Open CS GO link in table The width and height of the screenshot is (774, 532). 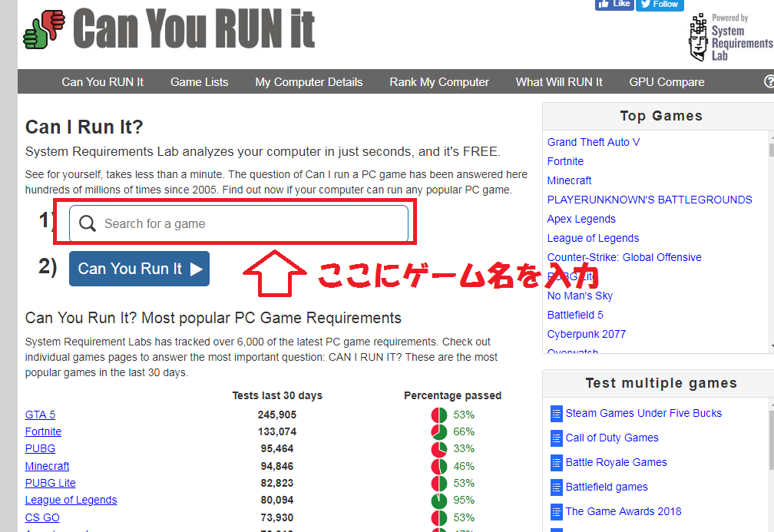(x=42, y=517)
